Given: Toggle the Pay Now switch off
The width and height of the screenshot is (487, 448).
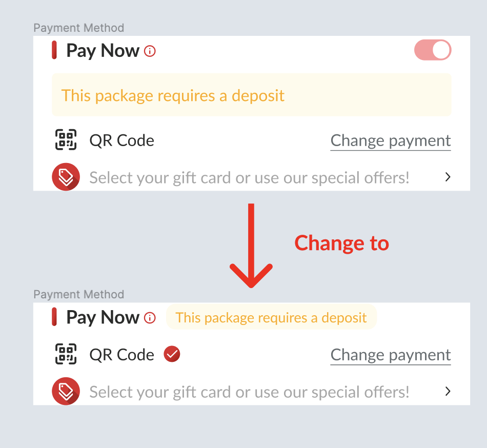Looking at the screenshot, I should (433, 51).
